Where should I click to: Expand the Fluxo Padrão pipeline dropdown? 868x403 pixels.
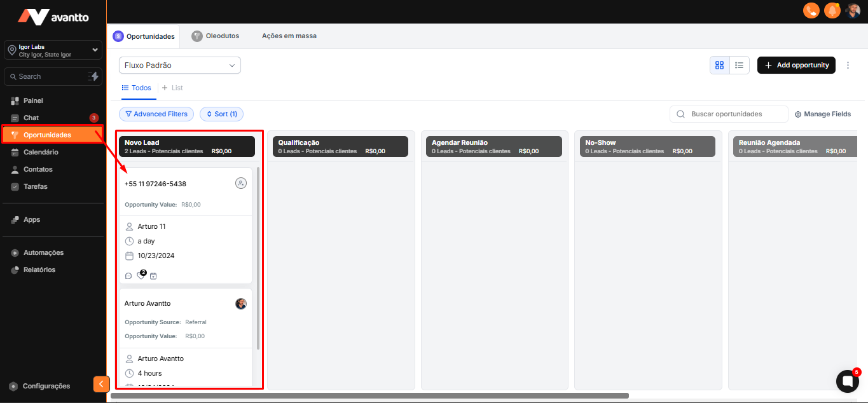tap(179, 65)
